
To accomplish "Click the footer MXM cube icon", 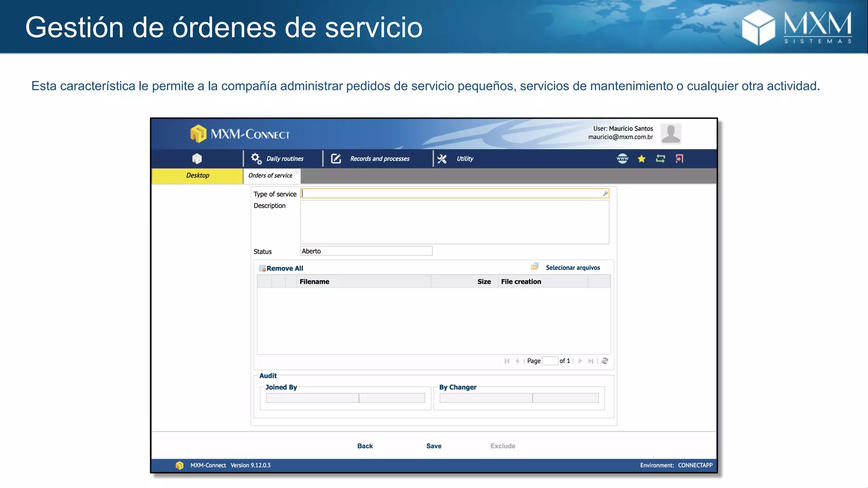I will click(x=180, y=465).
